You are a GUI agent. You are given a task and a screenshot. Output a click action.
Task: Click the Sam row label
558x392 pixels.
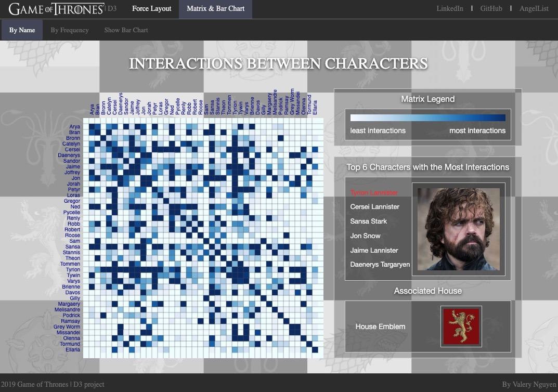tap(75, 241)
